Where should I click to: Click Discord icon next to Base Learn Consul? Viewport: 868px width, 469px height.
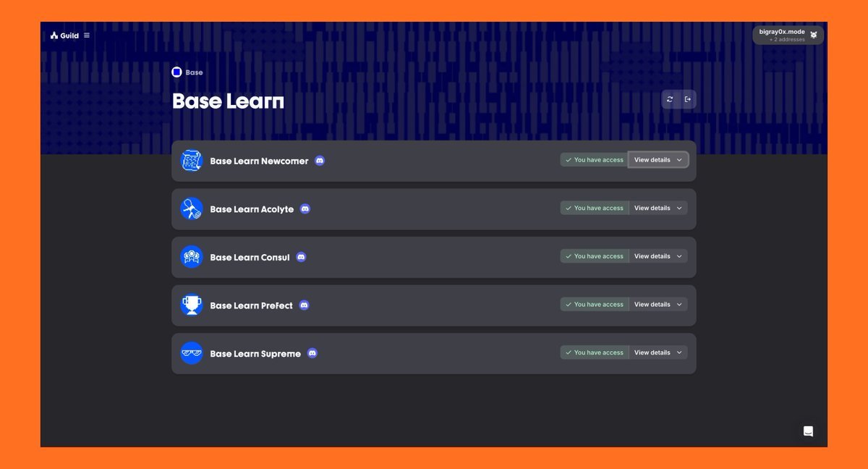tap(301, 257)
